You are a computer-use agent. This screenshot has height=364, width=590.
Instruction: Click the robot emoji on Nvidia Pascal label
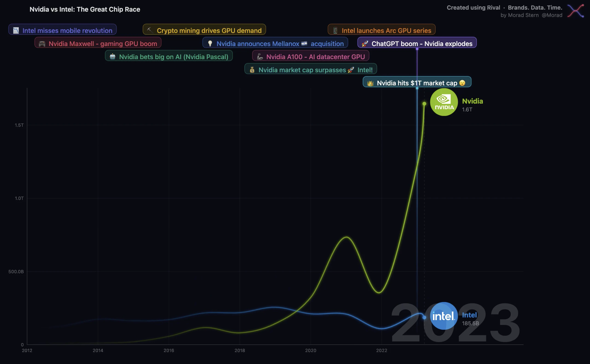pos(113,57)
